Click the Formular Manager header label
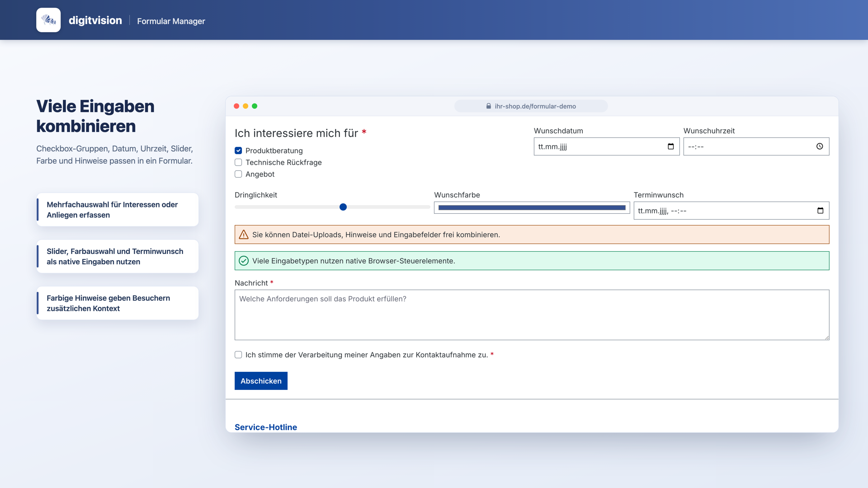Viewport: 868px width, 488px height. point(171,21)
